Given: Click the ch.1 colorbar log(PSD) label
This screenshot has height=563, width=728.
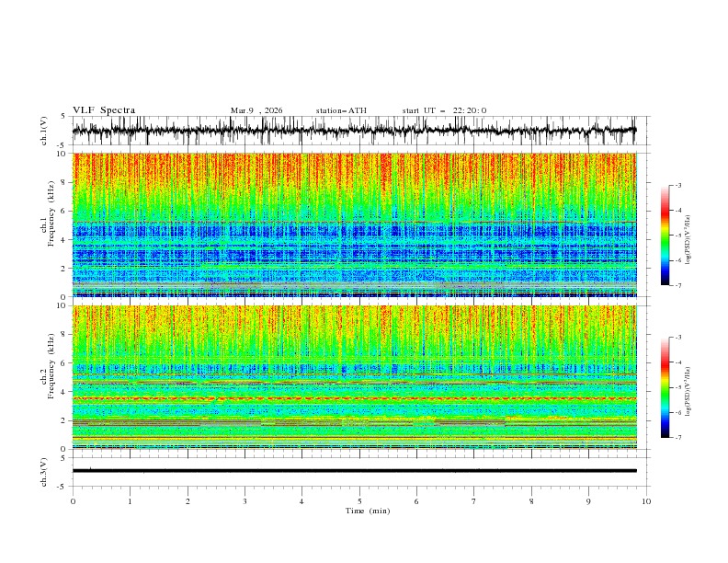Looking at the screenshot, I should [688, 240].
